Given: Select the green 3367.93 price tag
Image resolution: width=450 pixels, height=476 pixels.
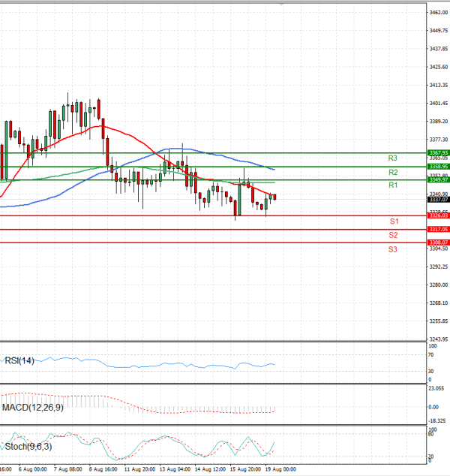Looking at the screenshot, I should coord(439,152).
